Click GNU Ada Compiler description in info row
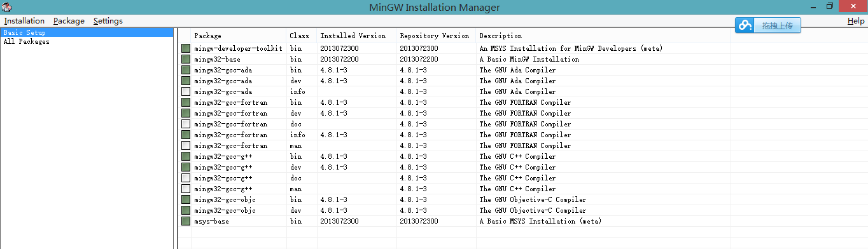This screenshot has height=249, width=868. click(517, 91)
